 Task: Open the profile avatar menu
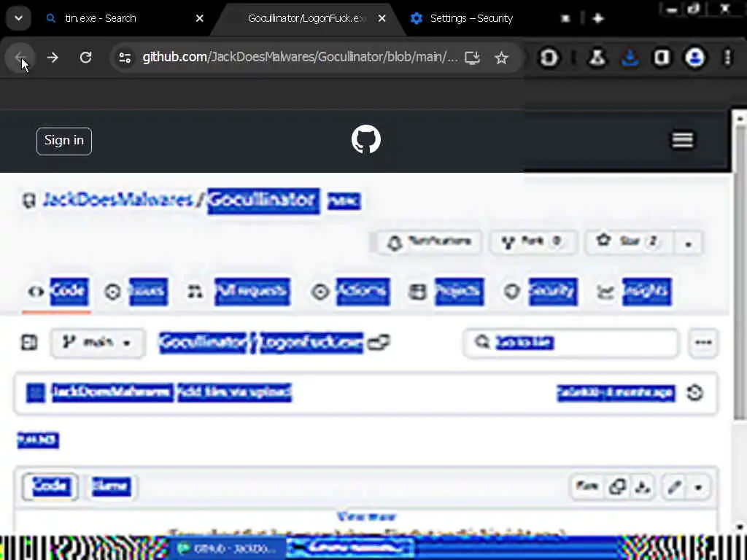click(694, 58)
